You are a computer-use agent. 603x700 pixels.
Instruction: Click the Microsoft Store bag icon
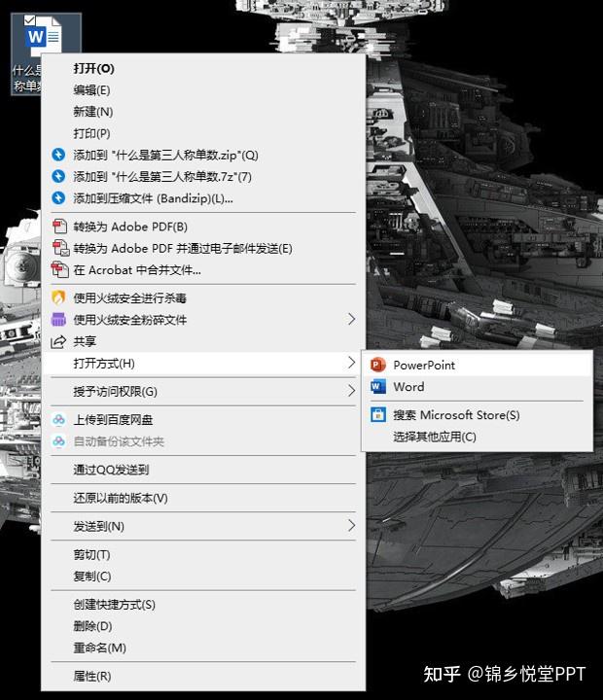378,415
